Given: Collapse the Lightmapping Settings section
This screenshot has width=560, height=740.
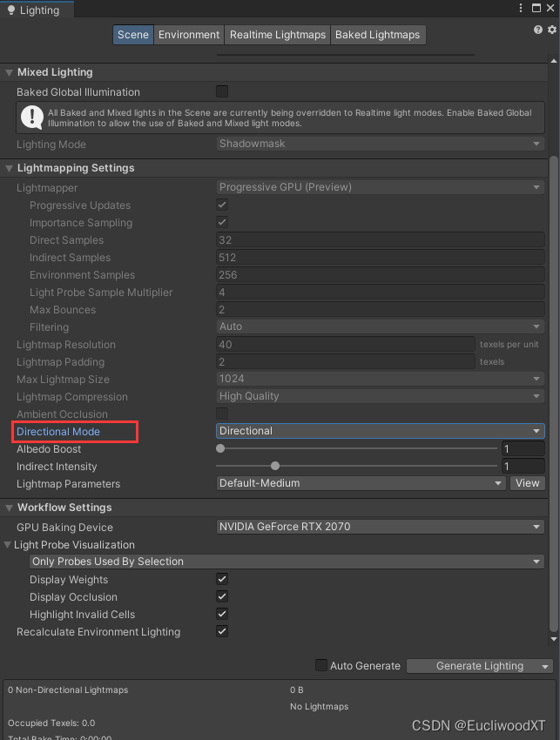Looking at the screenshot, I should coord(9,169).
